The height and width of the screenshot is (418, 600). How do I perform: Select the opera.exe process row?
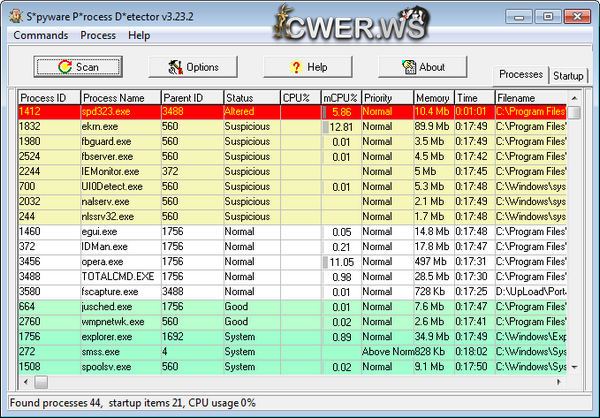(x=100, y=261)
